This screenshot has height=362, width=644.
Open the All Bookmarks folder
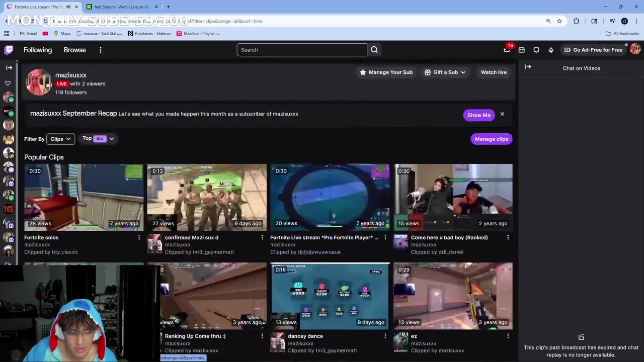pos(622,34)
